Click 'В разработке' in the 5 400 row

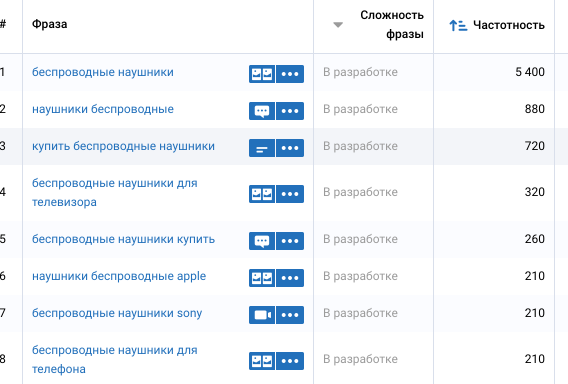point(360,72)
